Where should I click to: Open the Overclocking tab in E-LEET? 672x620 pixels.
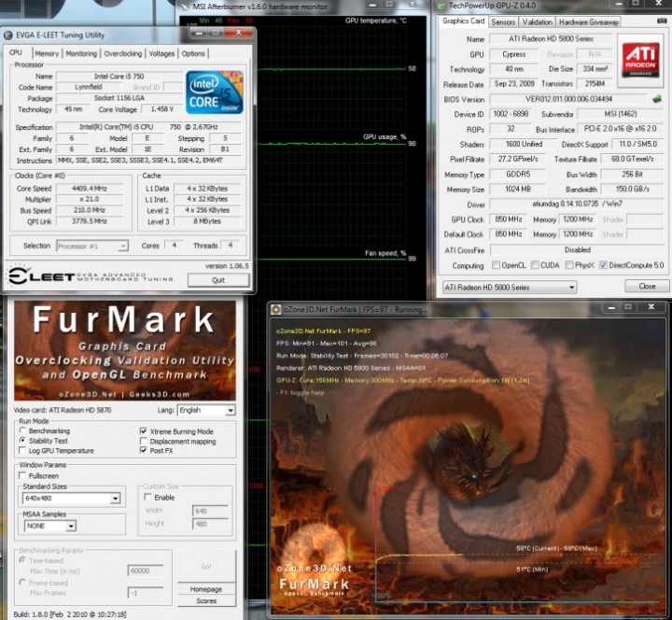tap(123, 53)
